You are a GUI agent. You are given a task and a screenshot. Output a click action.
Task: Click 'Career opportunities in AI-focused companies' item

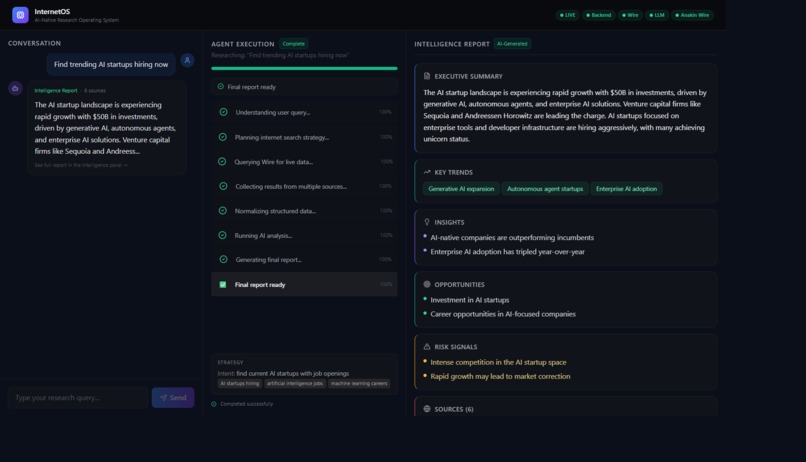coord(503,314)
